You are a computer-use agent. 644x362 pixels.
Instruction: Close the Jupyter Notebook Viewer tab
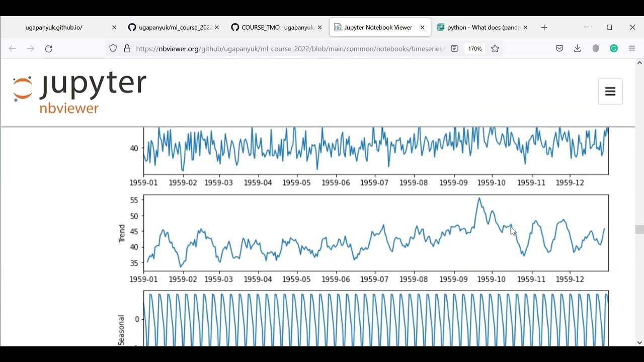(423, 28)
